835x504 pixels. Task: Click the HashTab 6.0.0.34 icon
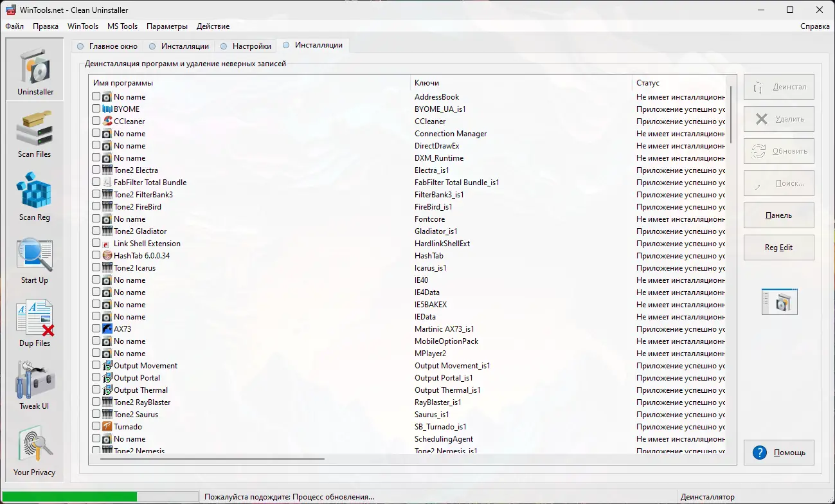click(x=107, y=256)
